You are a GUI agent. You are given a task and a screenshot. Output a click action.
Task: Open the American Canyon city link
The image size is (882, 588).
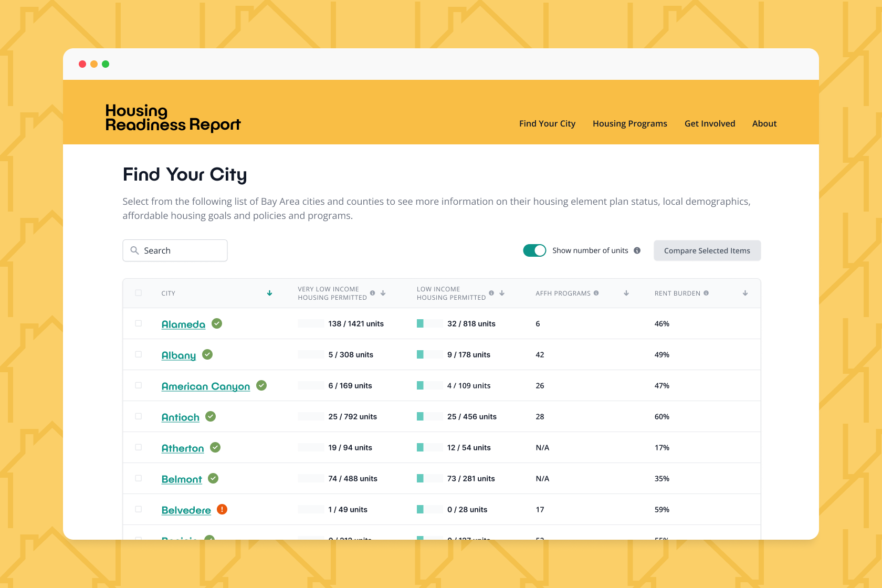[x=206, y=386]
